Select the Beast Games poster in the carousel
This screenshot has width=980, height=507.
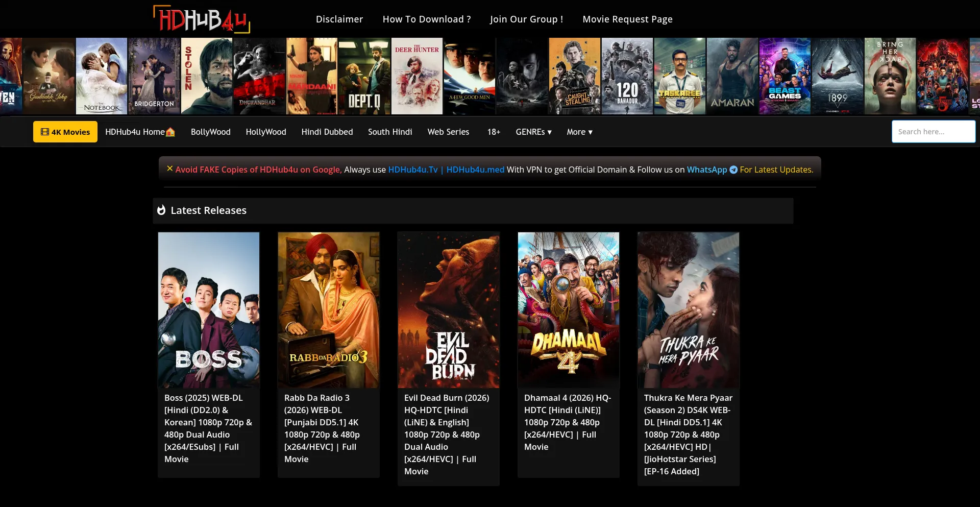(785, 76)
